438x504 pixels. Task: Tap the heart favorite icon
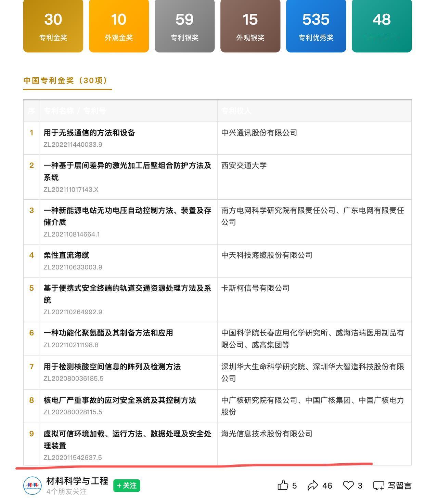348,485
